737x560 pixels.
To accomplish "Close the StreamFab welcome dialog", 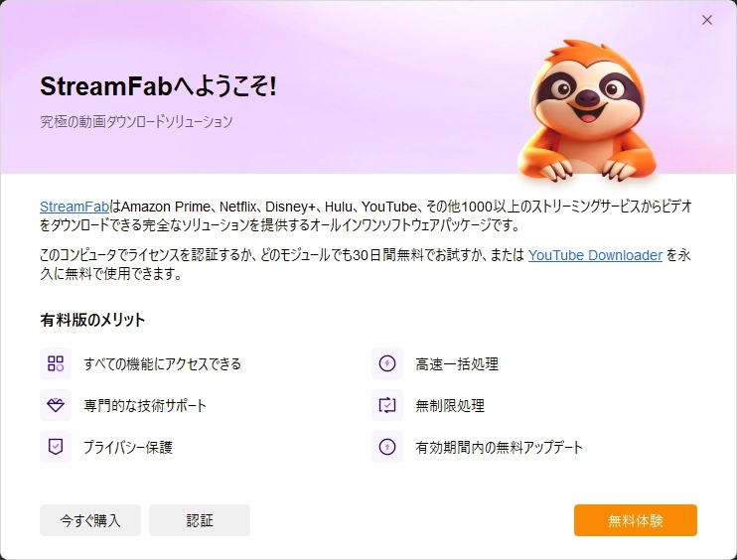I will coord(707,20).
